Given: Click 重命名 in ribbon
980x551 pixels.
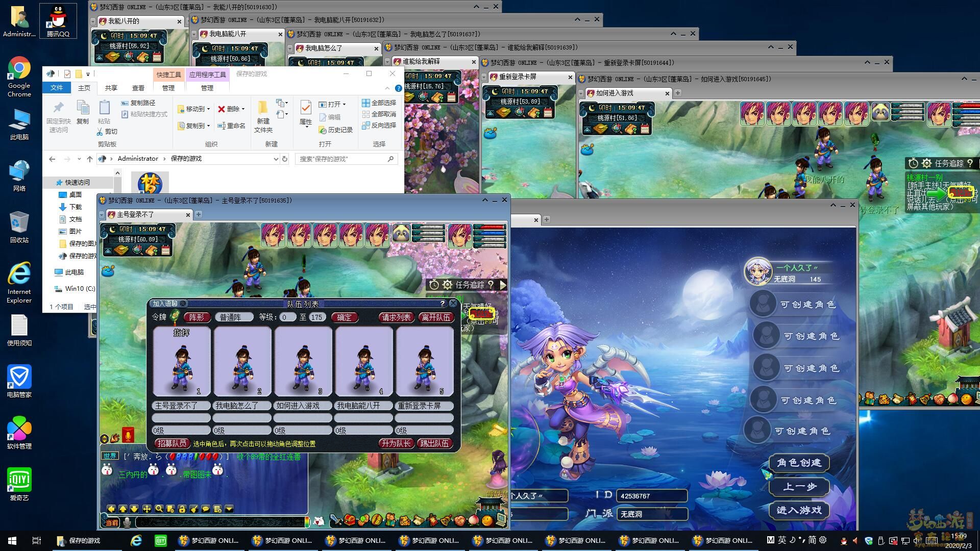Looking at the screenshot, I should point(231,126).
